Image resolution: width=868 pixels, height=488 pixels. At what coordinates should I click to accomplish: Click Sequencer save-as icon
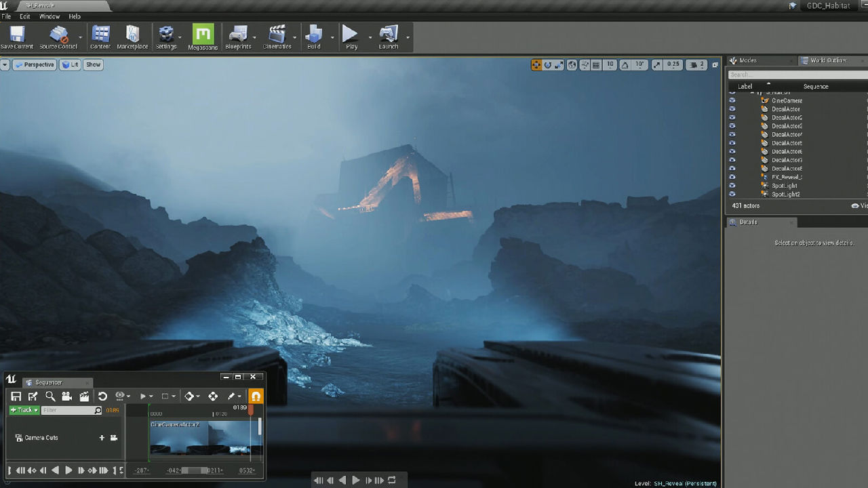[x=33, y=396]
